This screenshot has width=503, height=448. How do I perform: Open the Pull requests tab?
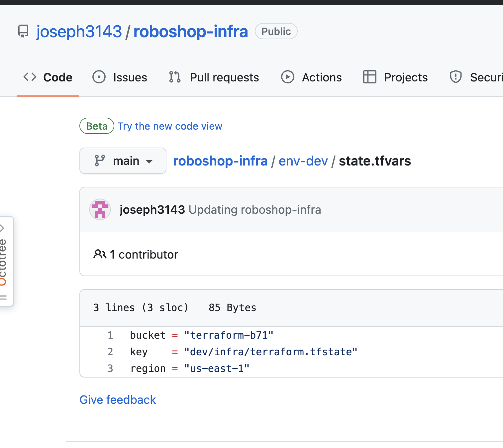coord(224,77)
